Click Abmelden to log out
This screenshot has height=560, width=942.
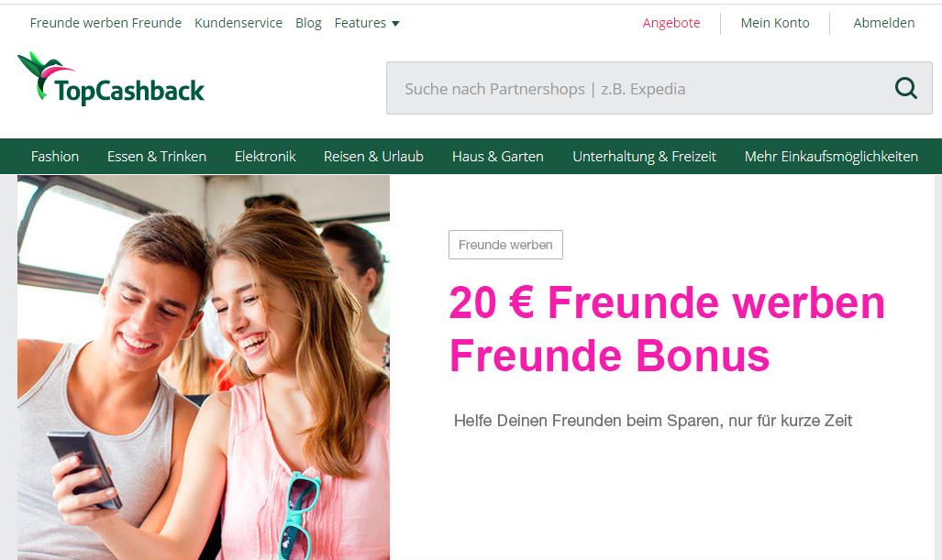click(883, 23)
